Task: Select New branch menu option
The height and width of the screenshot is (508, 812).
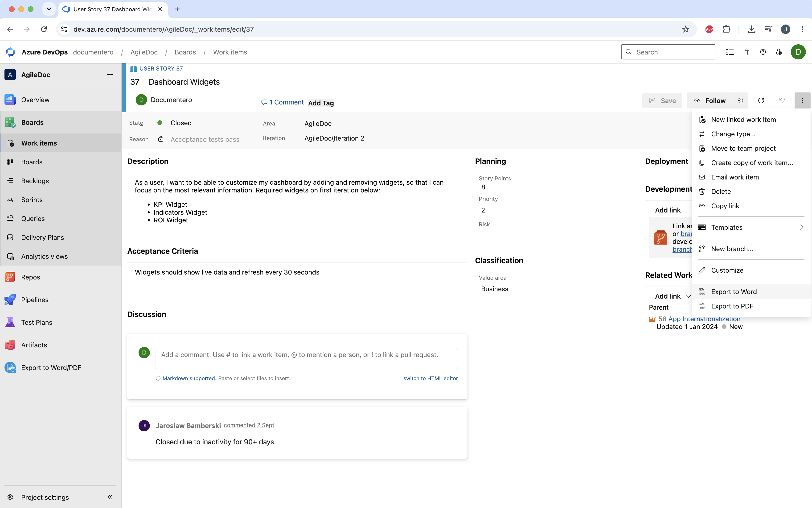Action: (751, 249)
